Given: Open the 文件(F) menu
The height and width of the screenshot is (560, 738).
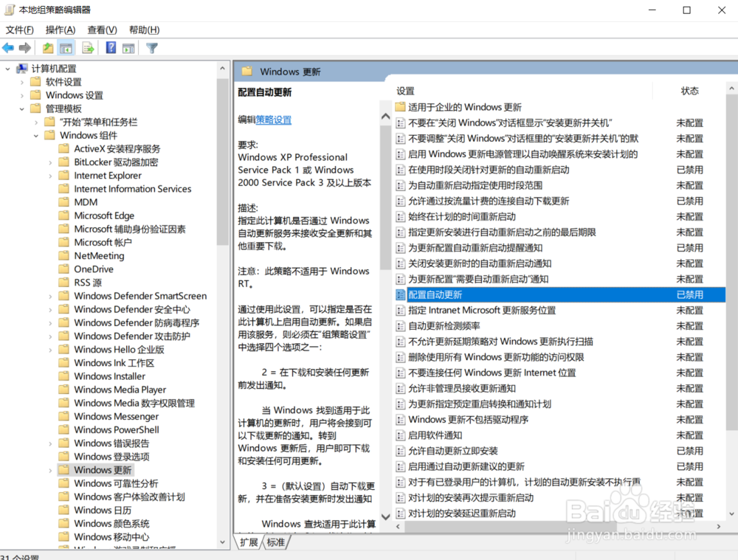Looking at the screenshot, I should 20,30.
